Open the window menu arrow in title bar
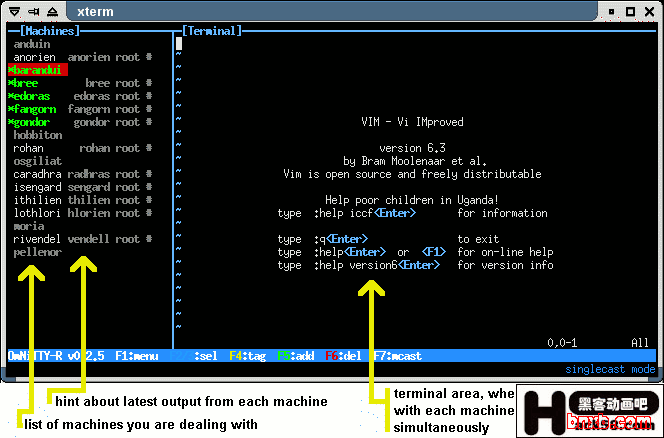This screenshot has width=664, height=438. coord(14,12)
